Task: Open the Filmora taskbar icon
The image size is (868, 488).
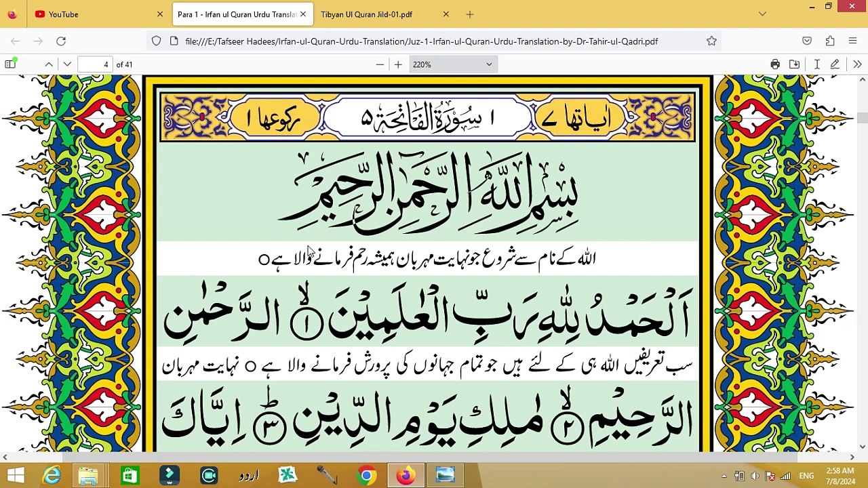Action: [x=169, y=476]
